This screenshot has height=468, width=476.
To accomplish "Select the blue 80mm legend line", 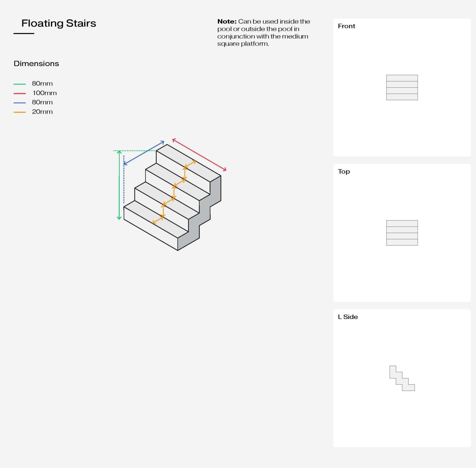I will pyautogui.click(x=20, y=103).
